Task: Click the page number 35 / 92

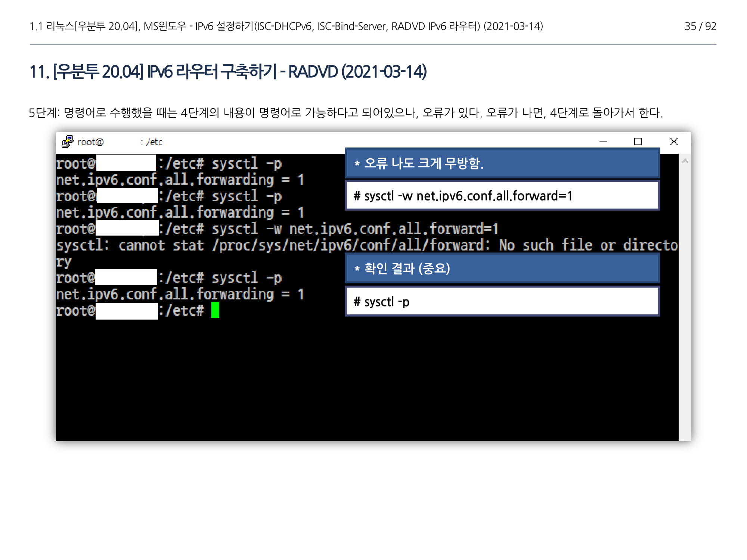Action: coord(700,26)
